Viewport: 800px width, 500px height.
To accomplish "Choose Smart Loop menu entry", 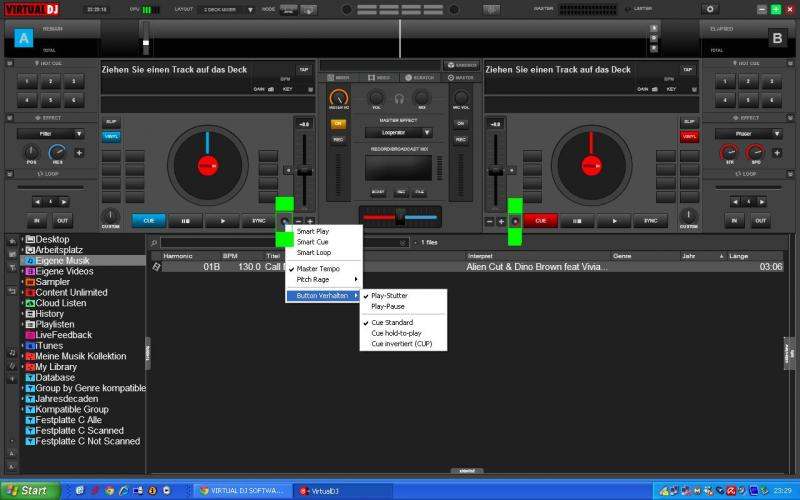I will pos(314,253).
